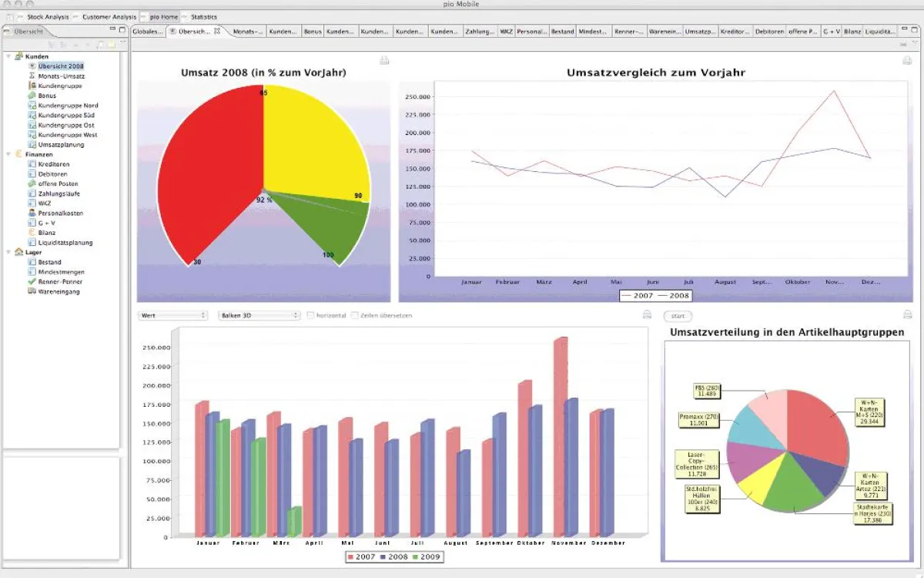The image size is (924, 578).
Task: Click the Bilanz euro icon in tree
Action: pyautogui.click(x=32, y=233)
